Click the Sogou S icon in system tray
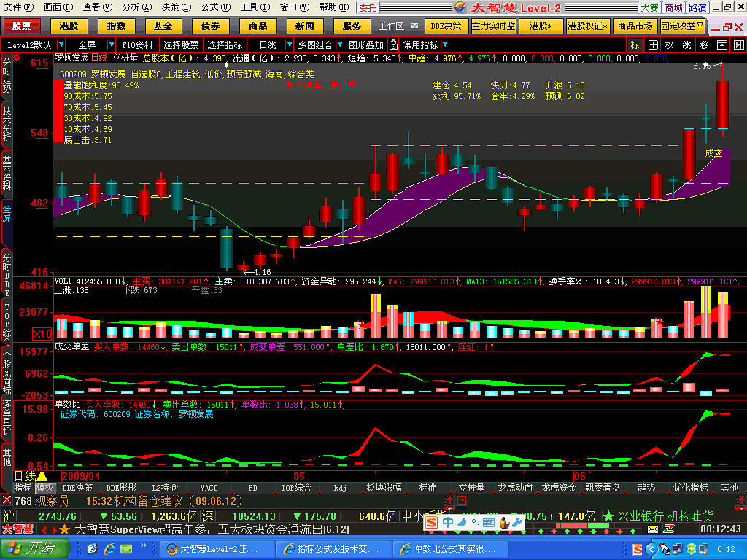 click(638, 550)
